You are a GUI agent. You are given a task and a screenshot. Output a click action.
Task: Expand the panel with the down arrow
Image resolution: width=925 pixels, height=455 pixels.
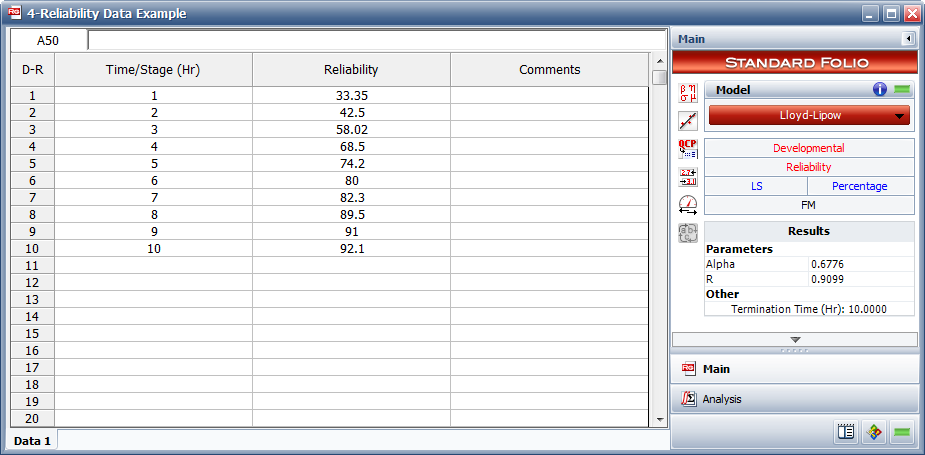click(x=795, y=340)
